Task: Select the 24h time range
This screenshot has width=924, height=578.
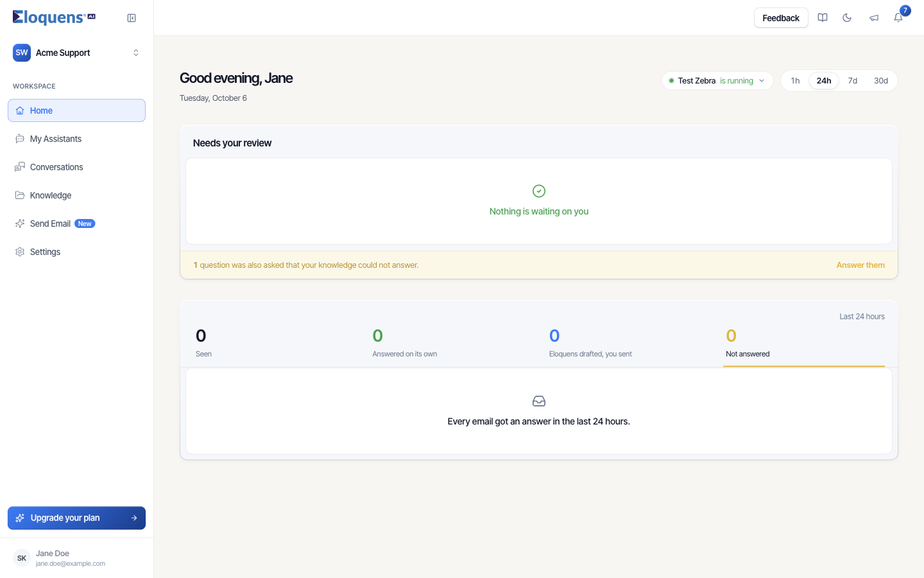Action: pyautogui.click(x=824, y=81)
